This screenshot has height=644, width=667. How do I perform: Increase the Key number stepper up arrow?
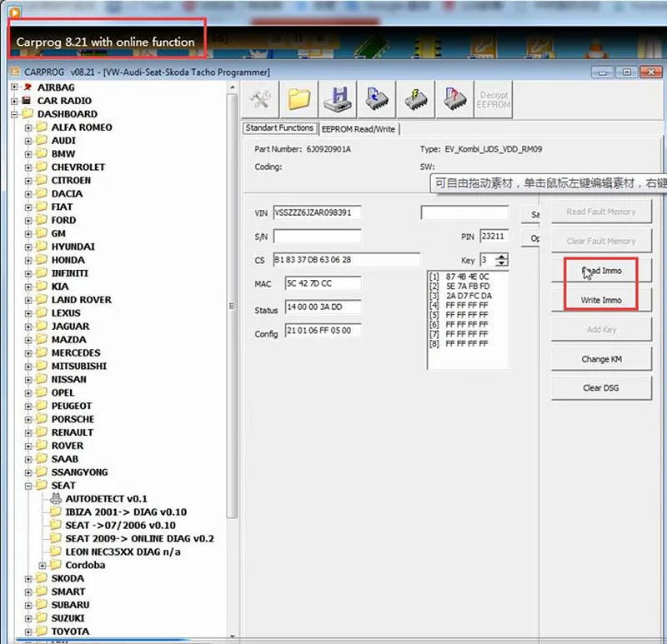(x=502, y=257)
